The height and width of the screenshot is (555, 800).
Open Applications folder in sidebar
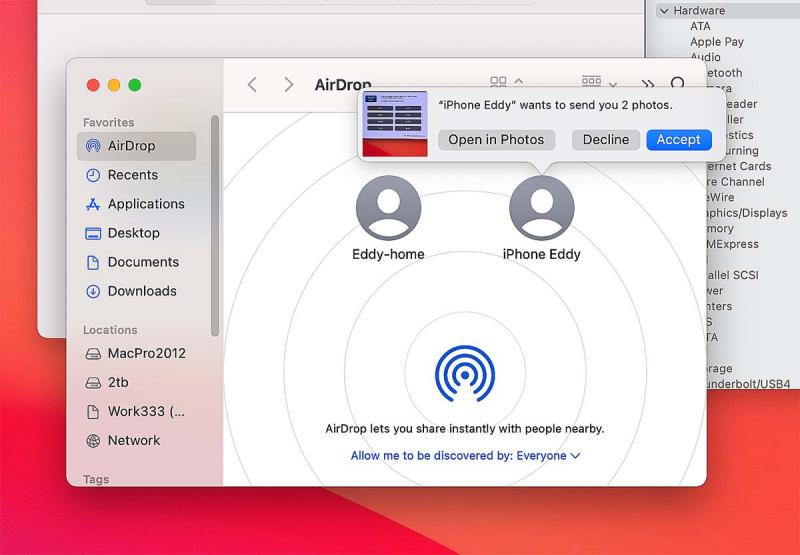(136, 204)
